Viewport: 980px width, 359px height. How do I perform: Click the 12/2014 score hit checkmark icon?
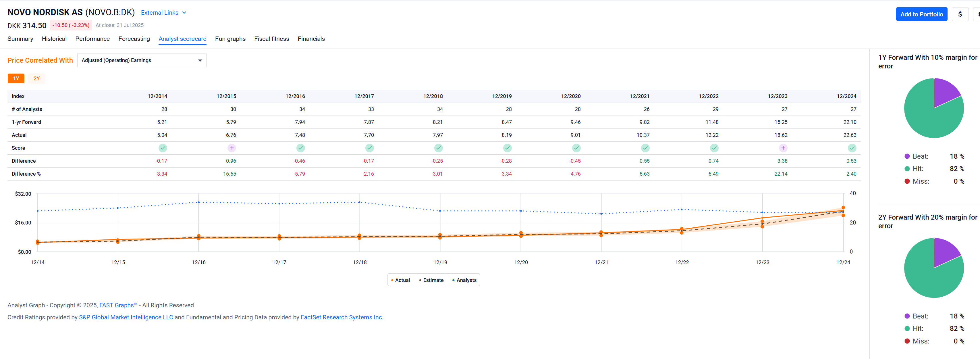pyautogui.click(x=163, y=148)
